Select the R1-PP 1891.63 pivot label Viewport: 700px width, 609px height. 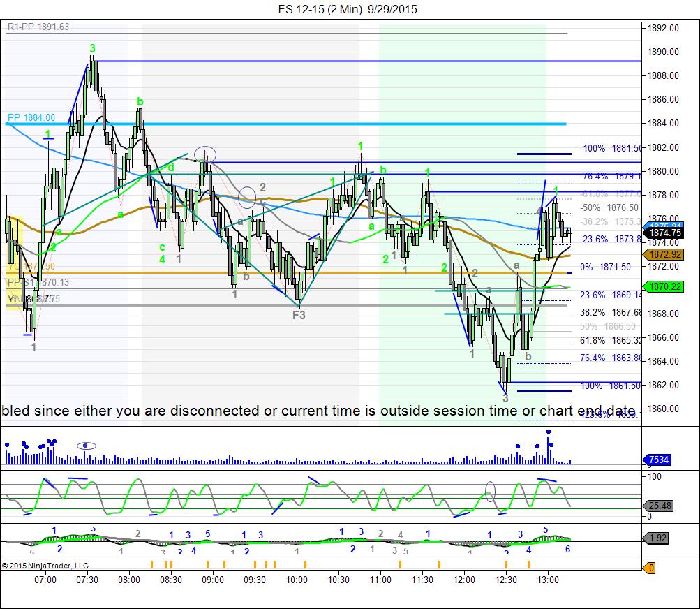click(38, 27)
